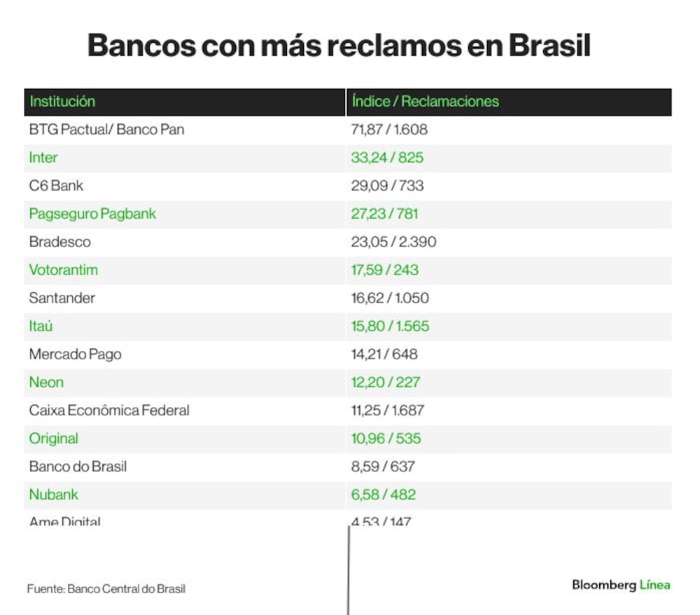The width and height of the screenshot is (700, 615).
Task: Select the Votorantim row label
Action: tap(64, 270)
